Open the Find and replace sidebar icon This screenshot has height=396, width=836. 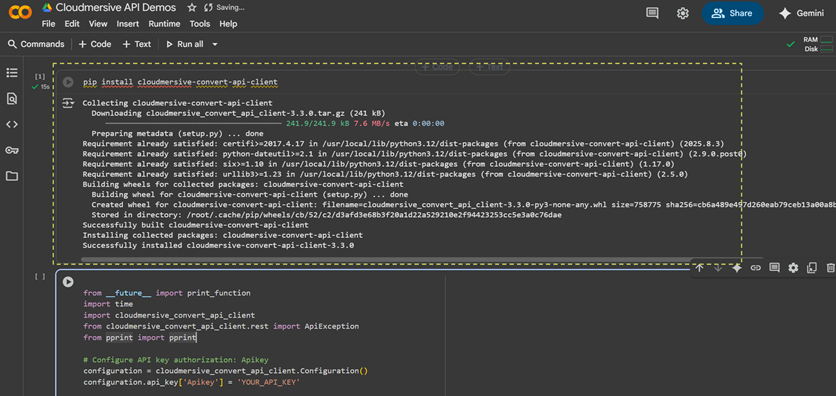(x=12, y=99)
